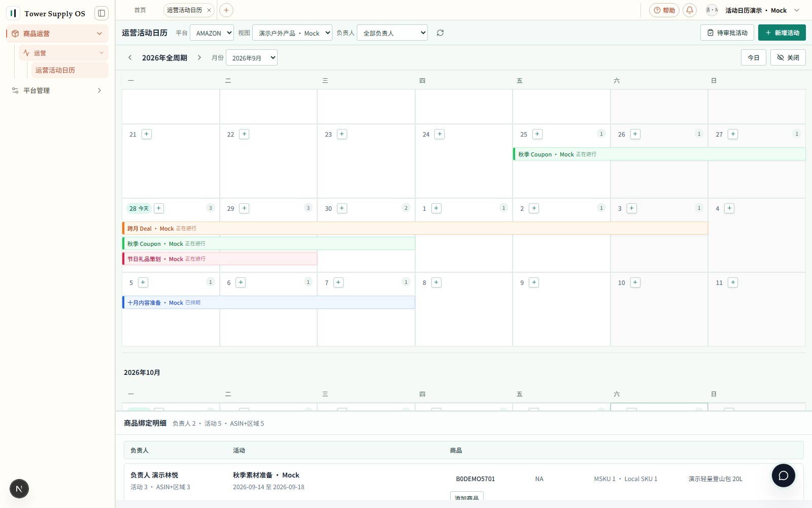
Task: Click the round N badge at bottom left
Action: (19, 489)
